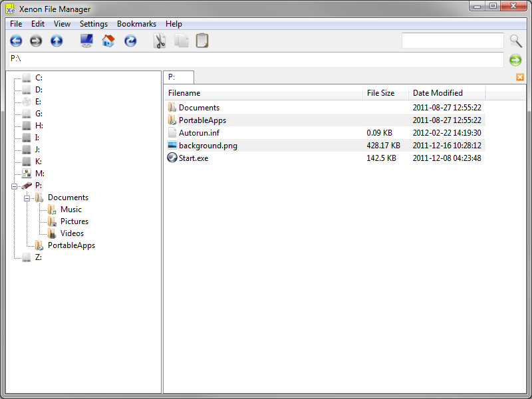Sort files by Date Modified column
532x399 pixels.
(x=438, y=93)
